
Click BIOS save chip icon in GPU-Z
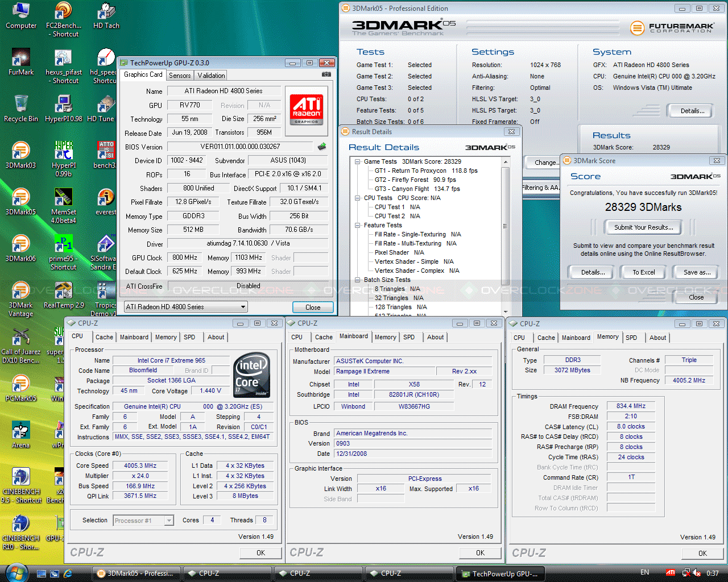[x=322, y=147]
